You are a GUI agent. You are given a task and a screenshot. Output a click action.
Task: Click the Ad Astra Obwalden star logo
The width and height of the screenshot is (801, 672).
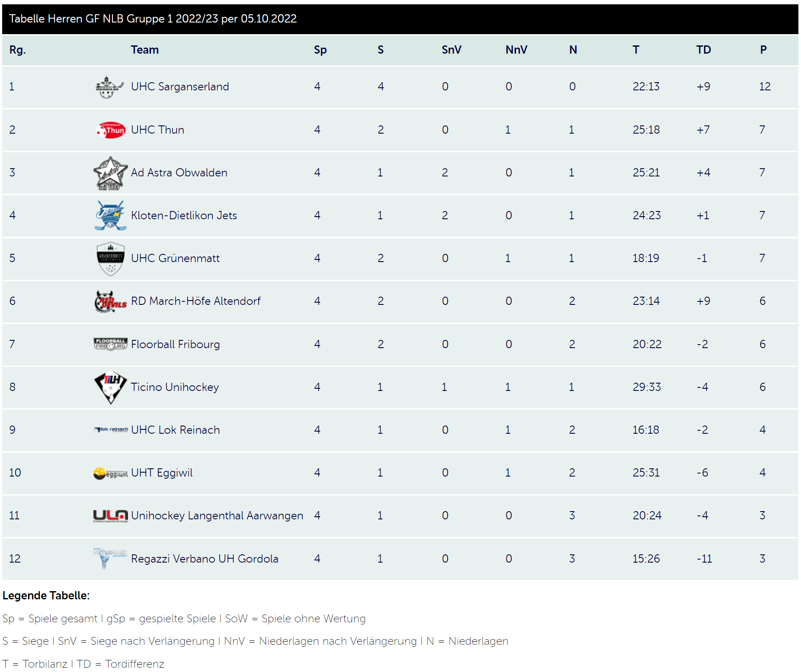point(111,173)
